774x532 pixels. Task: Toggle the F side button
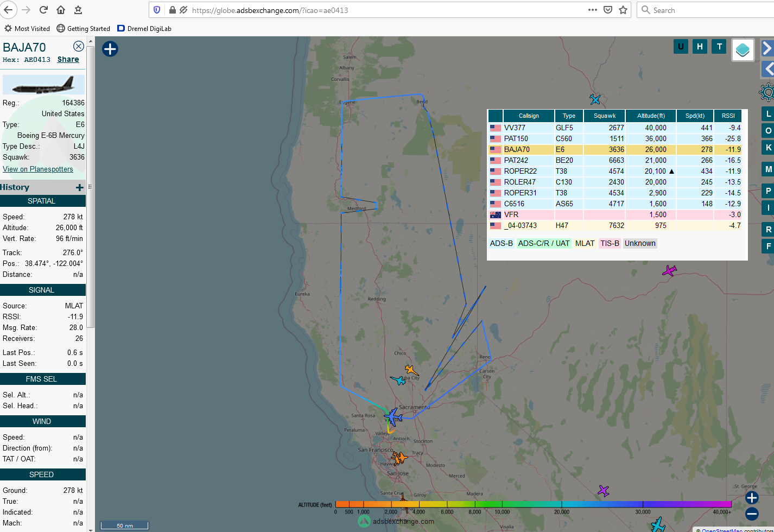click(x=768, y=246)
